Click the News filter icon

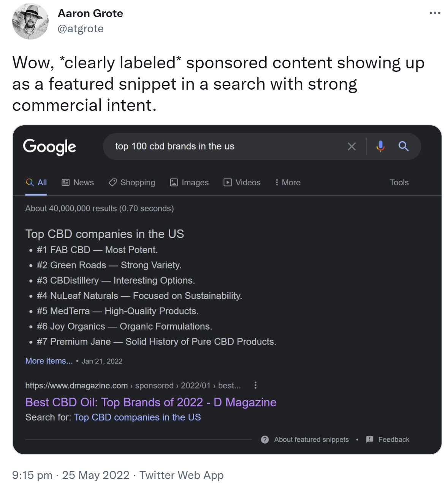pos(65,183)
